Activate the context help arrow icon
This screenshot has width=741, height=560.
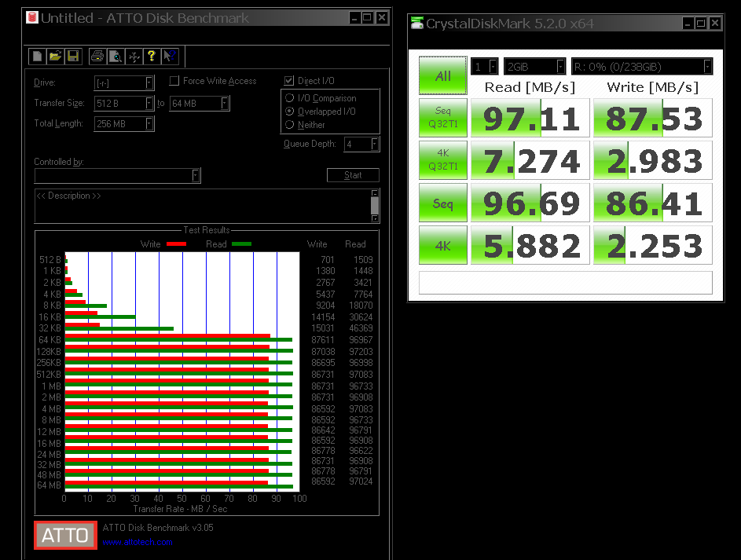[170, 56]
